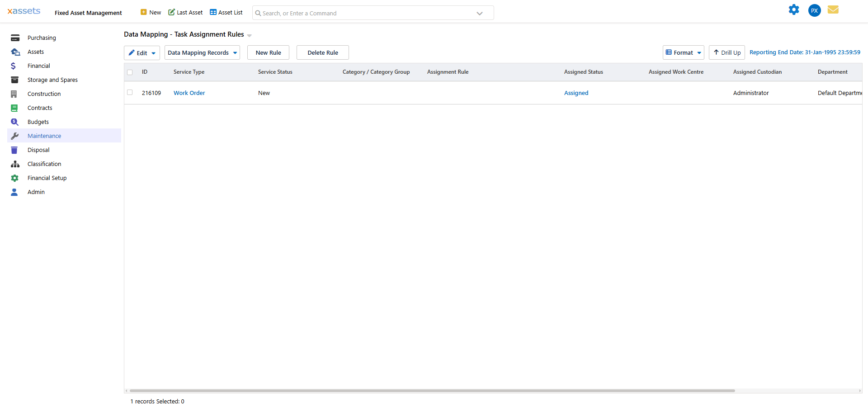Click the Assets icon in the sidebar

click(x=15, y=52)
